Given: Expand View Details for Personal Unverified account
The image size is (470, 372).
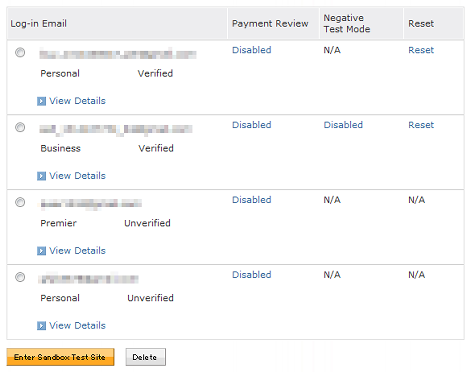Looking at the screenshot, I should pyautogui.click(x=77, y=325).
